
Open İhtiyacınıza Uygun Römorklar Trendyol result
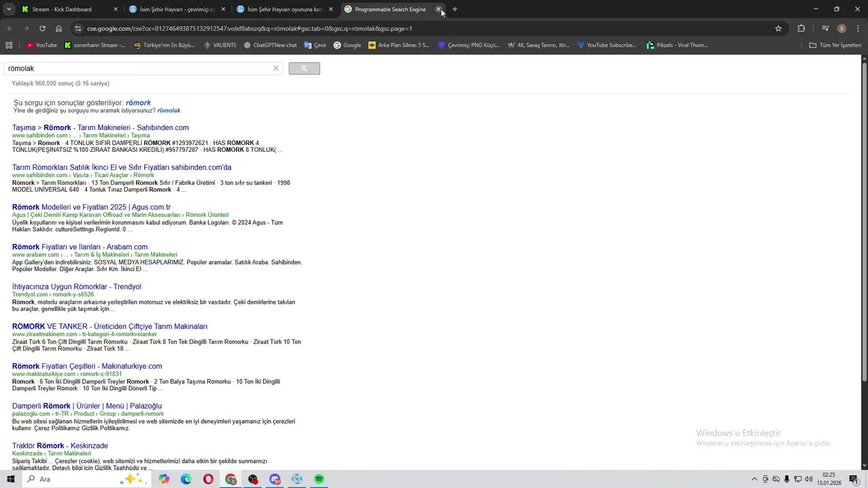pyautogui.click(x=77, y=287)
